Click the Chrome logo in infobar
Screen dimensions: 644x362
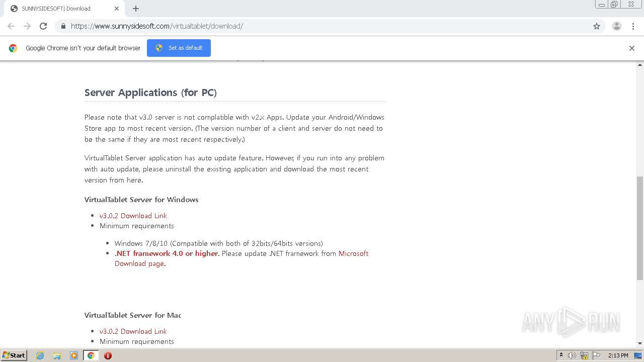[x=13, y=48]
